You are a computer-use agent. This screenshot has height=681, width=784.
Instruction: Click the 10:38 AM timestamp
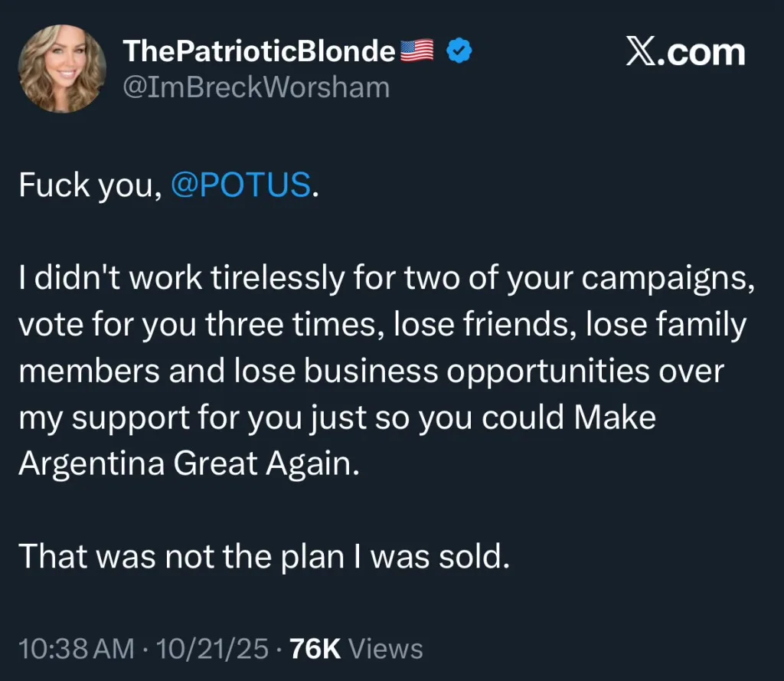tap(76, 649)
